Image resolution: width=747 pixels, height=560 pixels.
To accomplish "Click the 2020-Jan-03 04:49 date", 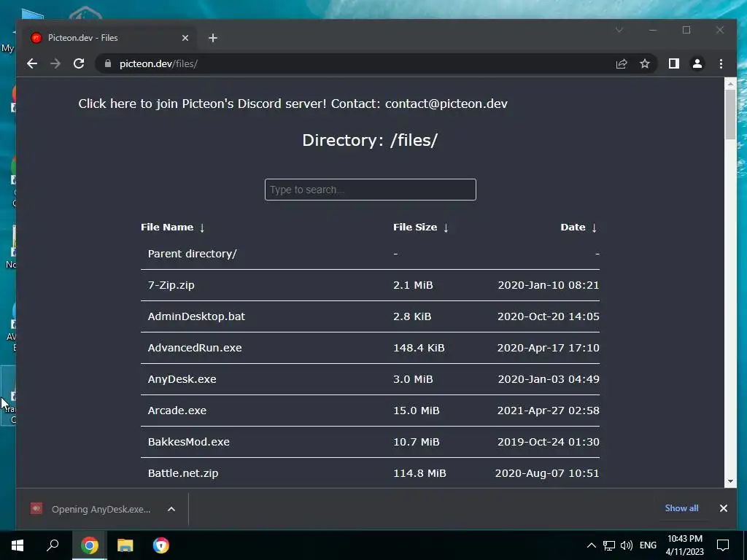I will (x=549, y=379).
